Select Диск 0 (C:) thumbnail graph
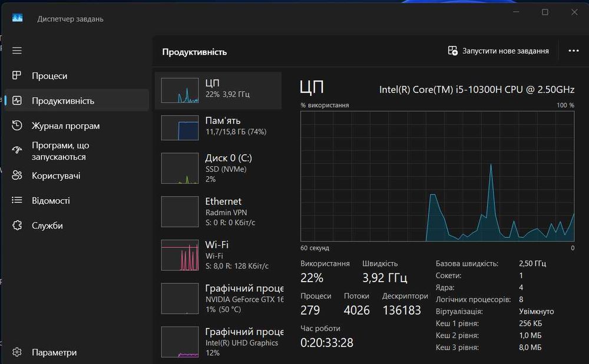Viewport: 589px width, 364px height. click(180, 168)
